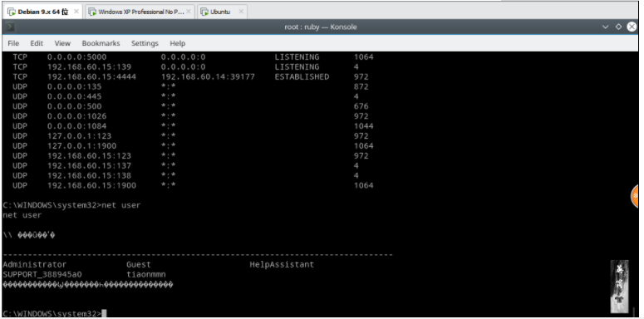644x319 pixels.
Task: Click the local address 0.0.0.0:5000
Action: pyautogui.click(x=76, y=57)
